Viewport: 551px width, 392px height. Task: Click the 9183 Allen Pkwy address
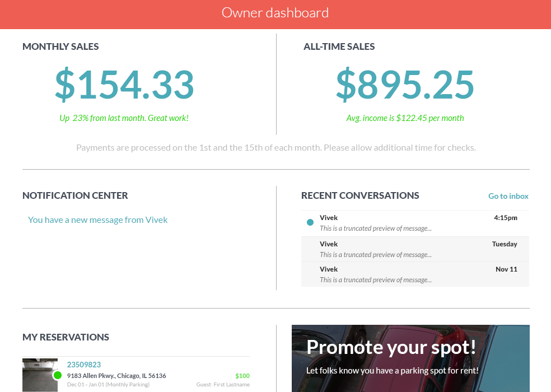(x=117, y=375)
